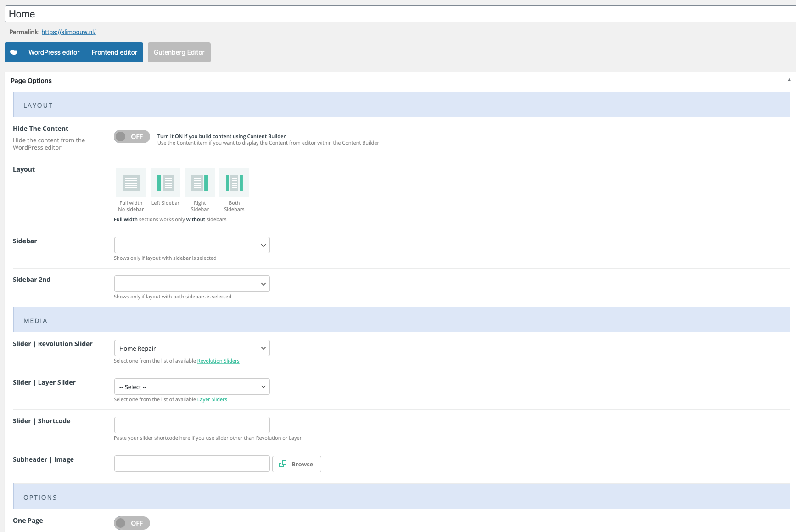Click the Page Options panel title
Screen dimensions: 796x532
(31, 81)
